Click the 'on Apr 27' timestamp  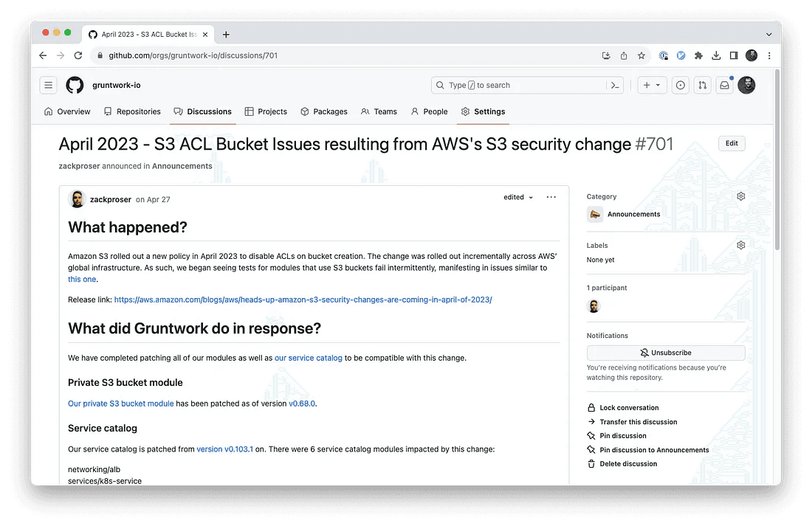[x=153, y=199]
